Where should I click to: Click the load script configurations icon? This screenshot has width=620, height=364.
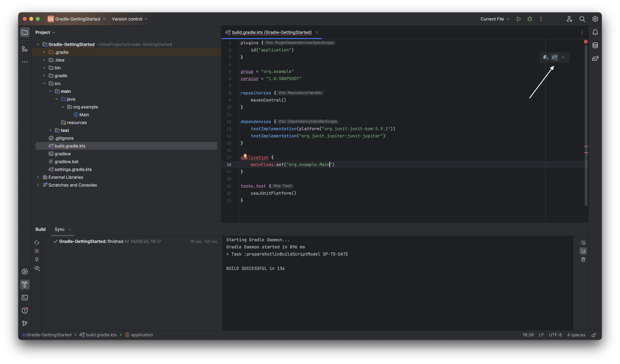(x=546, y=57)
